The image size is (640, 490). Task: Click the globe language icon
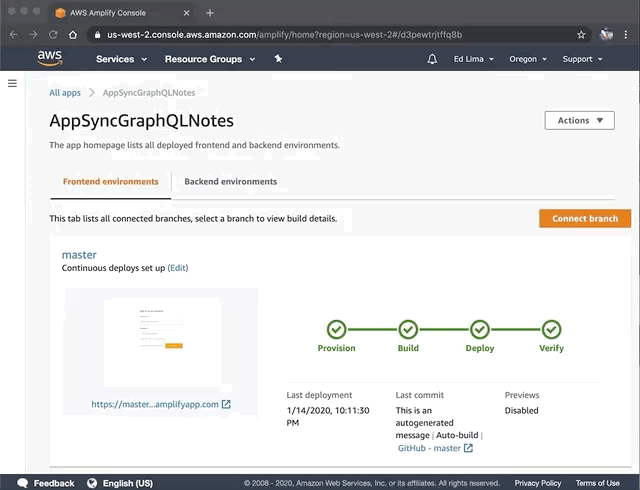pos(92,483)
